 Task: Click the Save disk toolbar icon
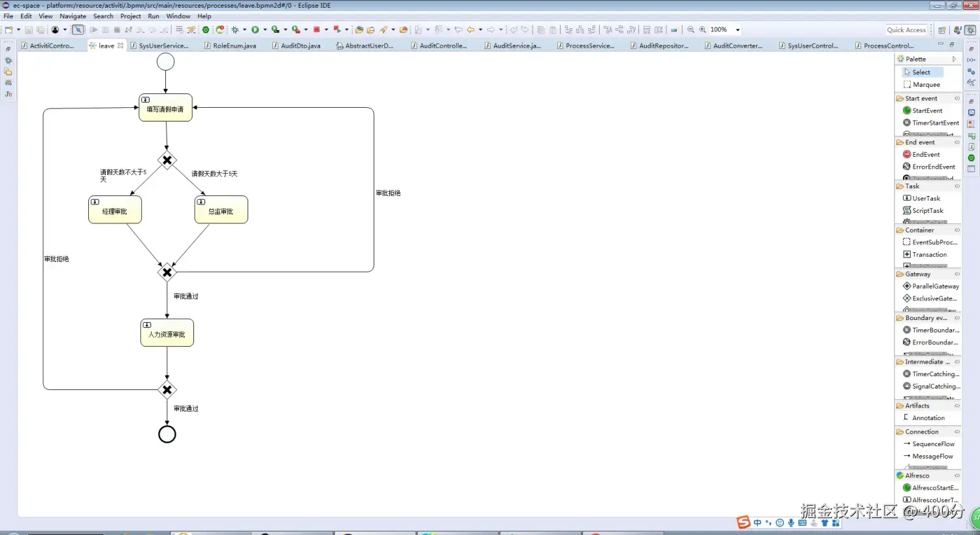click(x=29, y=29)
